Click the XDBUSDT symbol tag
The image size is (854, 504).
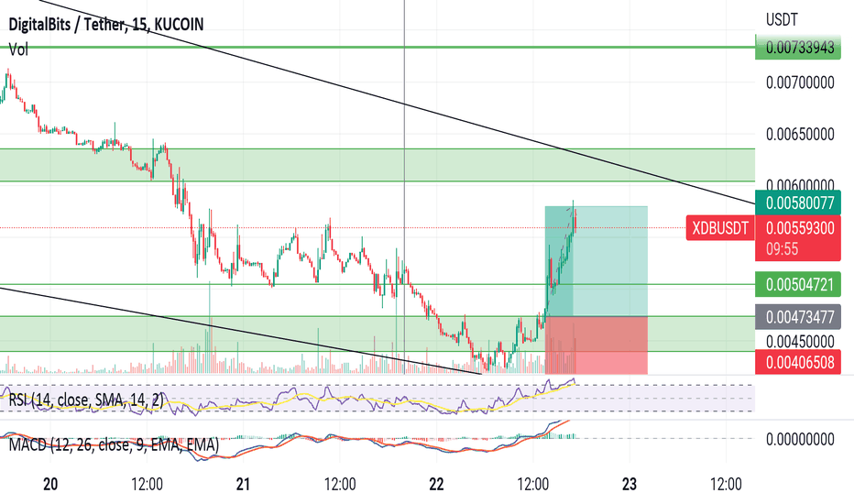click(x=720, y=228)
